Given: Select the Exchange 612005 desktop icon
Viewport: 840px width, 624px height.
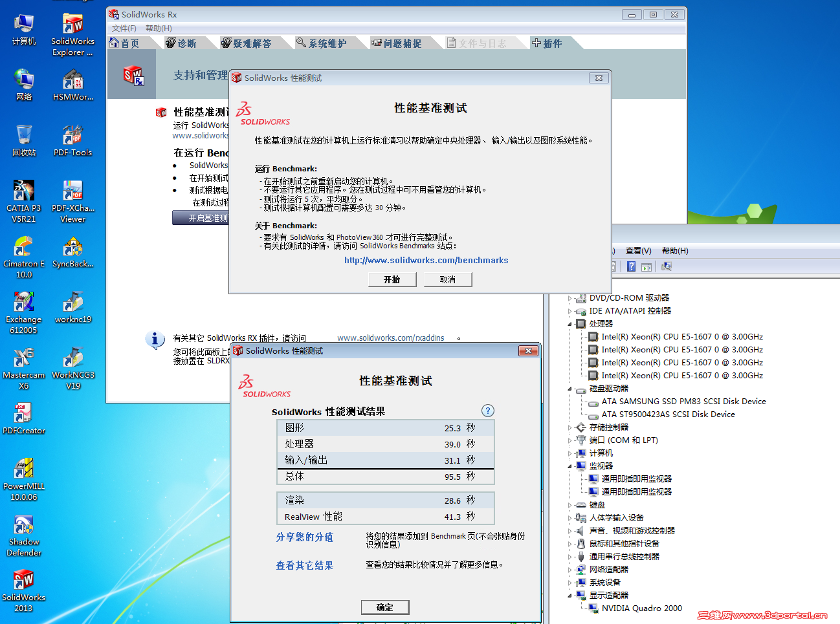Looking at the screenshot, I should click(x=24, y=313).
